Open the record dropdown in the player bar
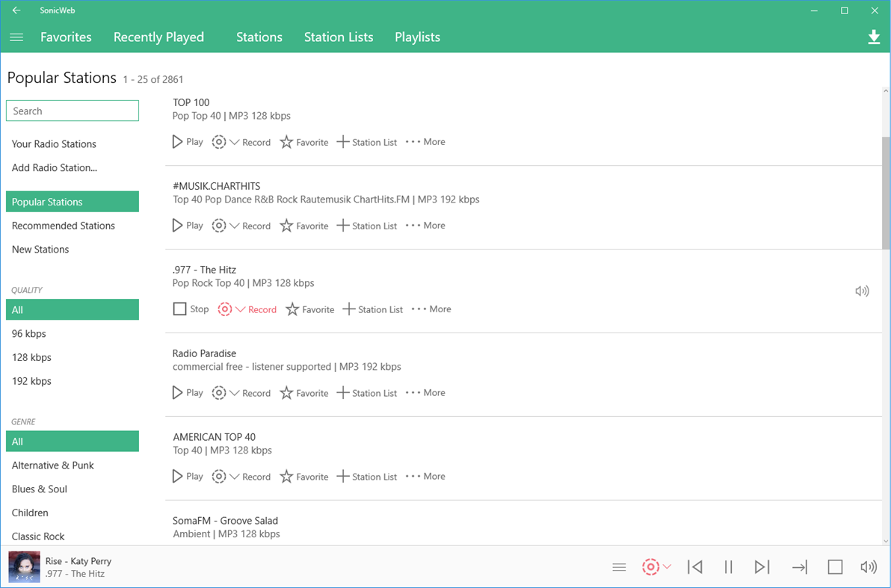The image size is (891, 588). 666,566
